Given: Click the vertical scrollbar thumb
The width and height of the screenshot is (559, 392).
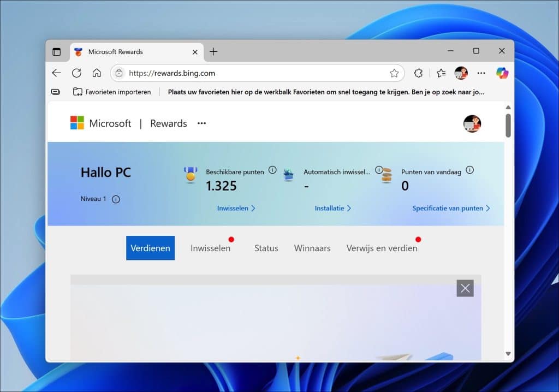Looking at the screenshot, I should [x=508, y=125].
